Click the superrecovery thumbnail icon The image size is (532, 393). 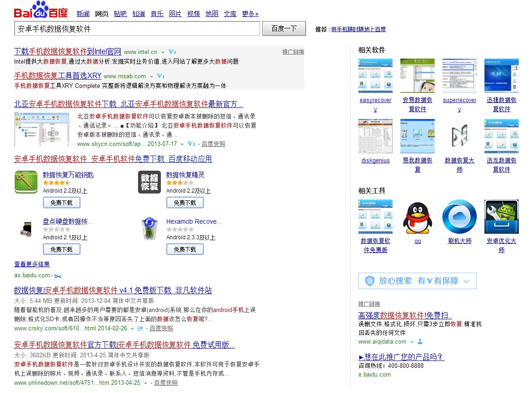coord(459,75)
